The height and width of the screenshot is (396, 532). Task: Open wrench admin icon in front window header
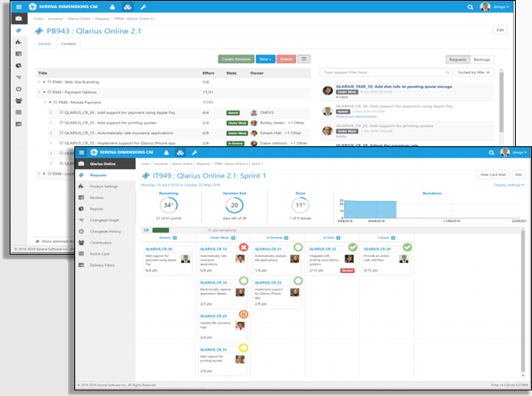pyautogui.click(x=194, y=153)
